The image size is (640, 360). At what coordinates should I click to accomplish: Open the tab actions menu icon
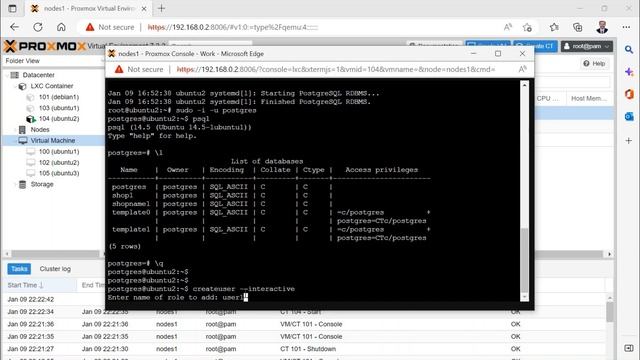click(12, 8)
